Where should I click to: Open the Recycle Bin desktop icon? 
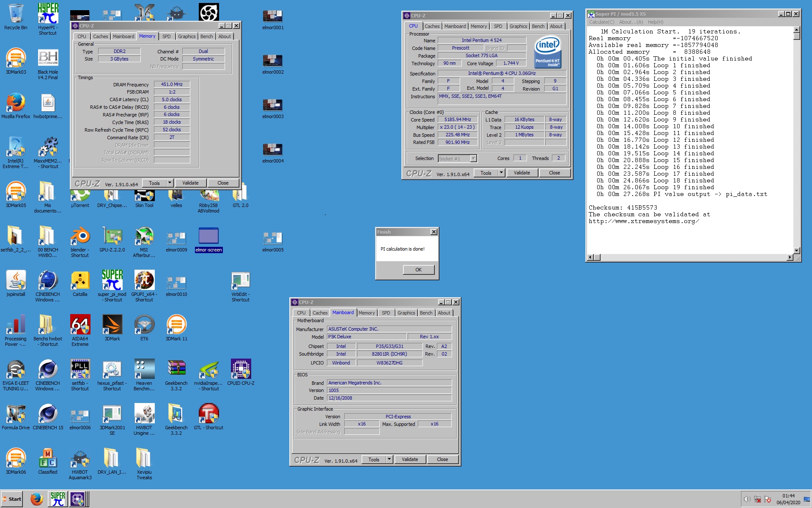(16, 17)
